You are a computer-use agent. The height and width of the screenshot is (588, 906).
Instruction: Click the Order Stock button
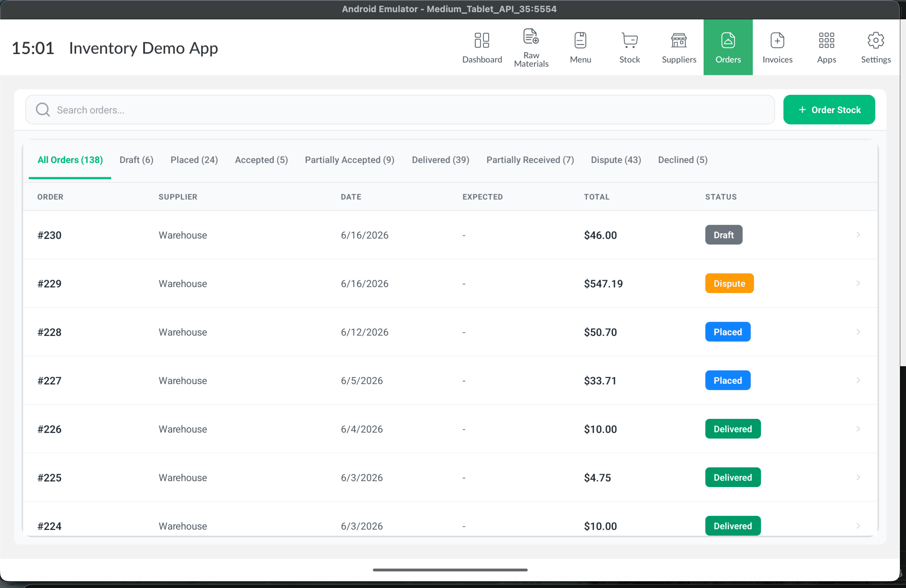[x=829, y=110]
